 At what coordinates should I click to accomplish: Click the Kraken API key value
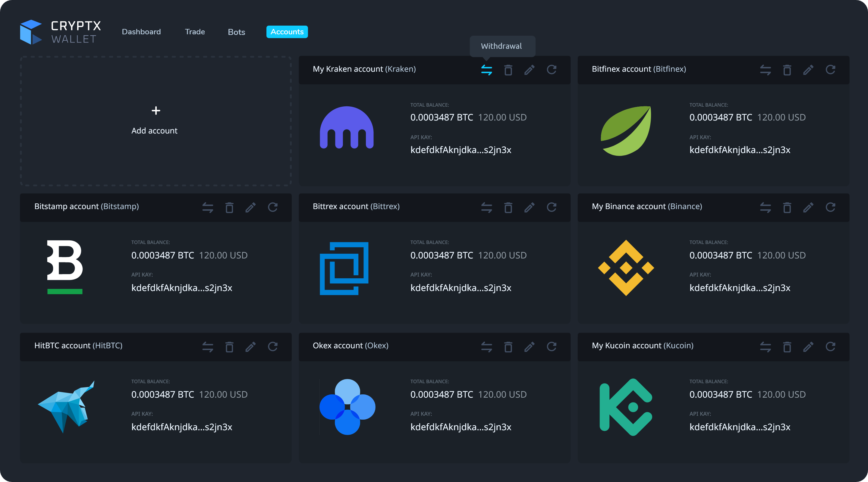(x=461, y=149)
